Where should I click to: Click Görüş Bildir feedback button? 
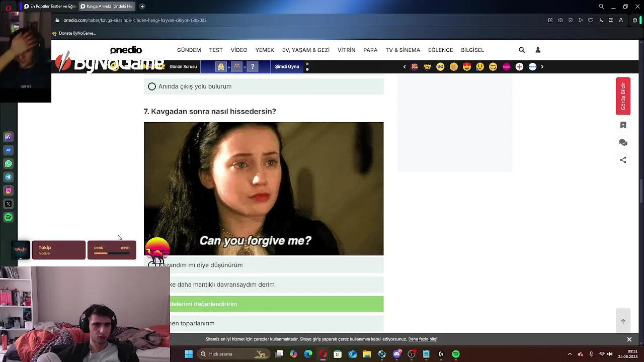coord(623,97)
